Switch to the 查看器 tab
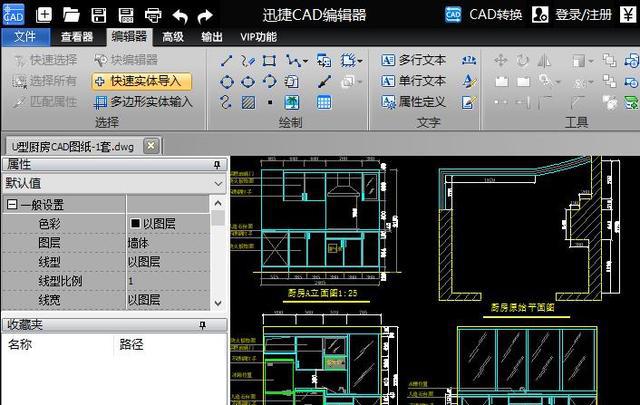 coord(77,37)
